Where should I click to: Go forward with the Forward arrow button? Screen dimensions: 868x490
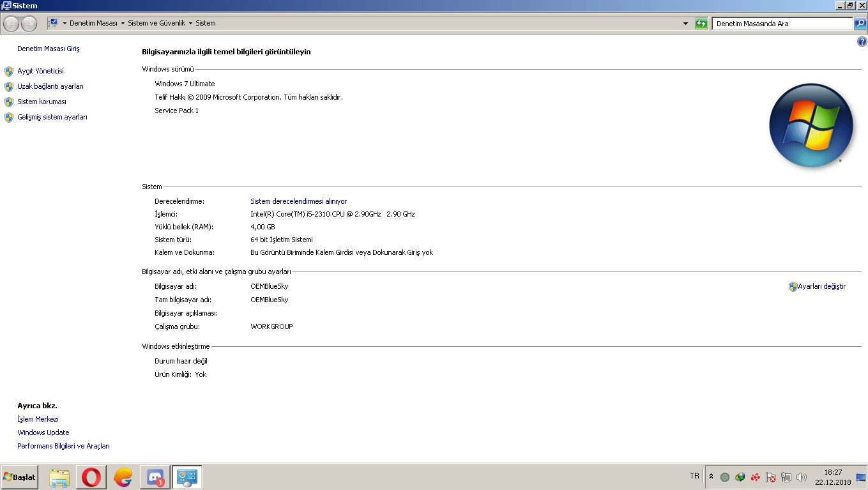(29, 24)
